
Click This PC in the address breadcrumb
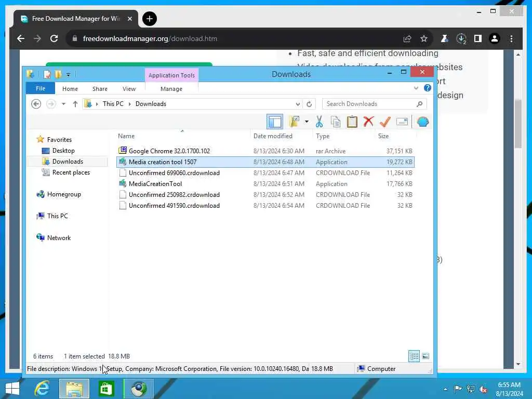(x=113, y=104)
